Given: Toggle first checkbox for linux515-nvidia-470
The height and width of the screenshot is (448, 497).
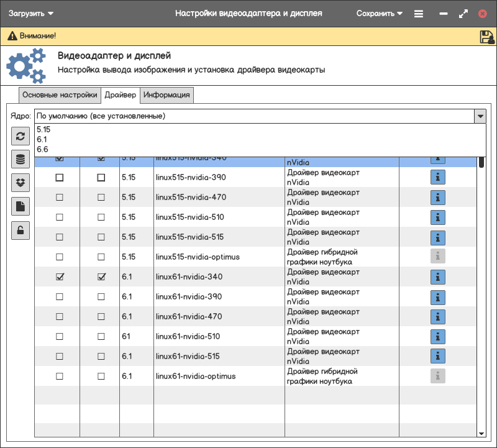Looking at the screenshot, I should tap(60, 198).
